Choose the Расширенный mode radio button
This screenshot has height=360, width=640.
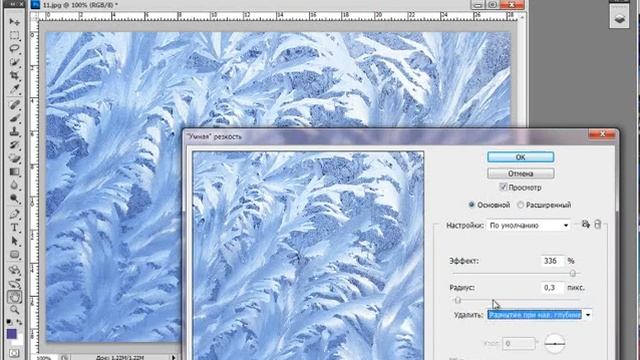[520, 205]
